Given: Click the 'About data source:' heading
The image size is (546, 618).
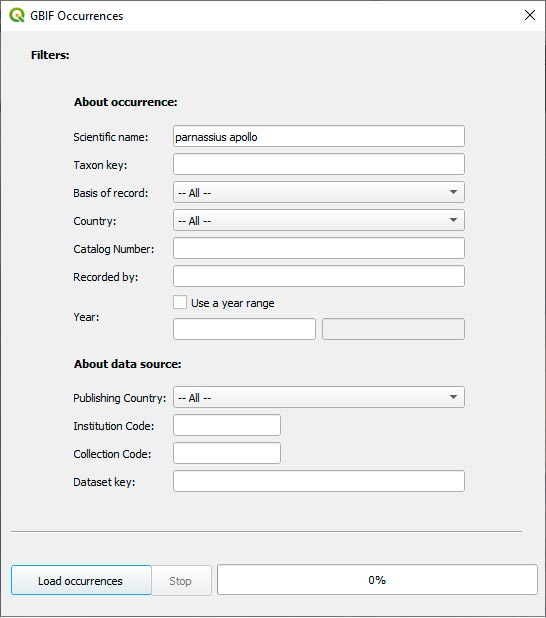Looking at the screenshot, I should 128,364.
